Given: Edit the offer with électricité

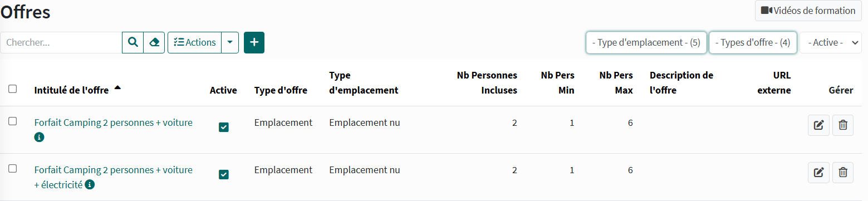Looking at the screenshot, I should tap(818, 173).
